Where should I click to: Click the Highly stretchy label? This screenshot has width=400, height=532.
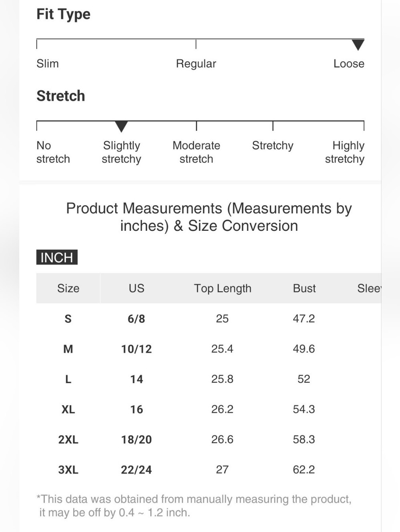pos(345,152)
